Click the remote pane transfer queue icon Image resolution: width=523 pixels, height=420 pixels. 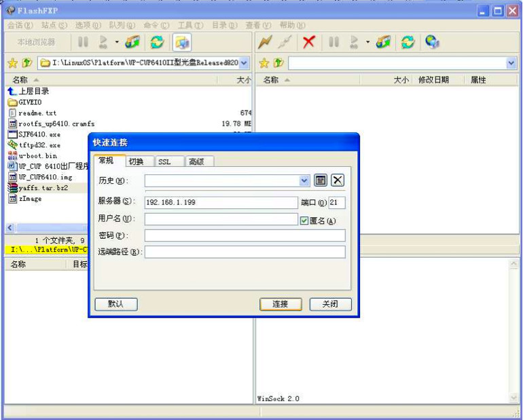click(x=383, y=42)
